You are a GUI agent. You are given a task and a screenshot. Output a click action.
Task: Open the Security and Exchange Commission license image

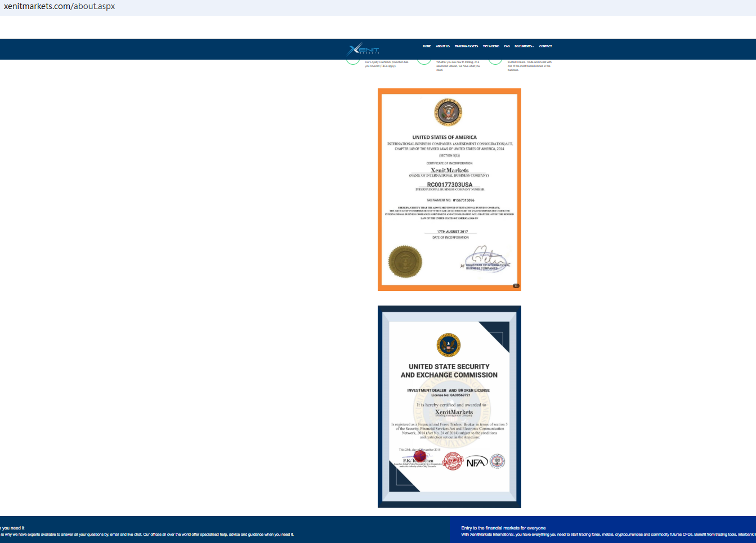(x=449, y=407)
